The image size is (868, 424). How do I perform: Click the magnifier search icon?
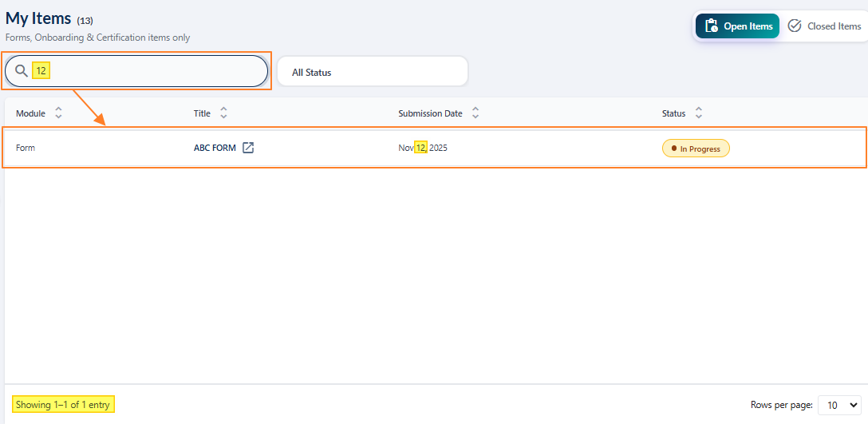pyautogui.click(x=22, y=71)
